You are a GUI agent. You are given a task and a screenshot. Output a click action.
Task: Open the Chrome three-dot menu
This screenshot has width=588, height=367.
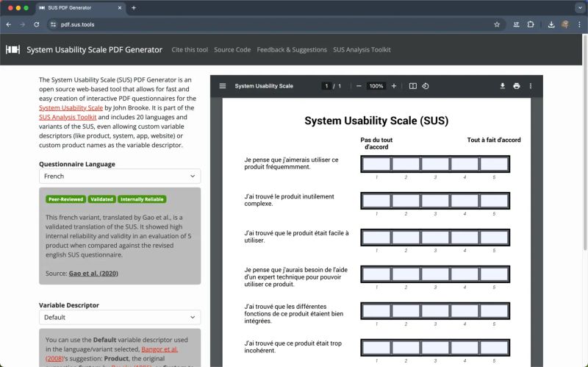click(x=579, y=24)
